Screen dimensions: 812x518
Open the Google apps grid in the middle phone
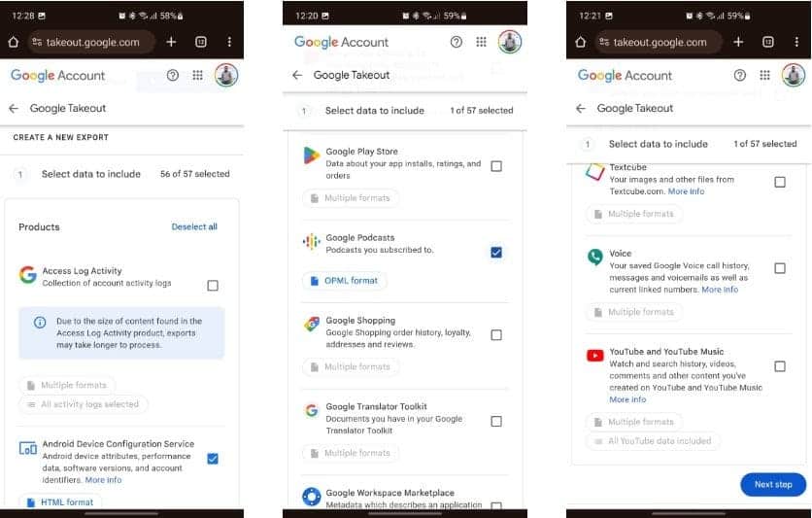481,42
